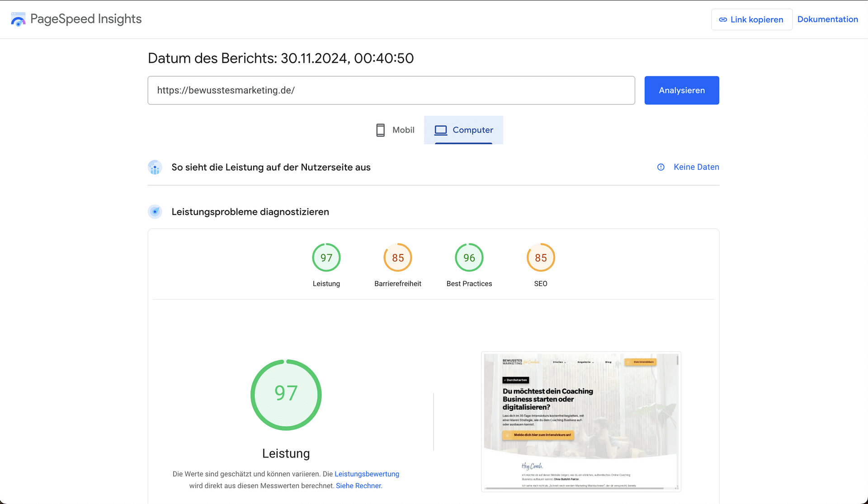Open the Best Practices 96 score gauge
868x504 pixels.
point(469,258)
